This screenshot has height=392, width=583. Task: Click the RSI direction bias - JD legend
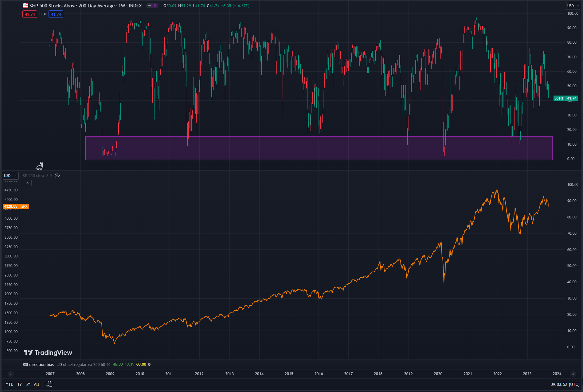point(42,364)
